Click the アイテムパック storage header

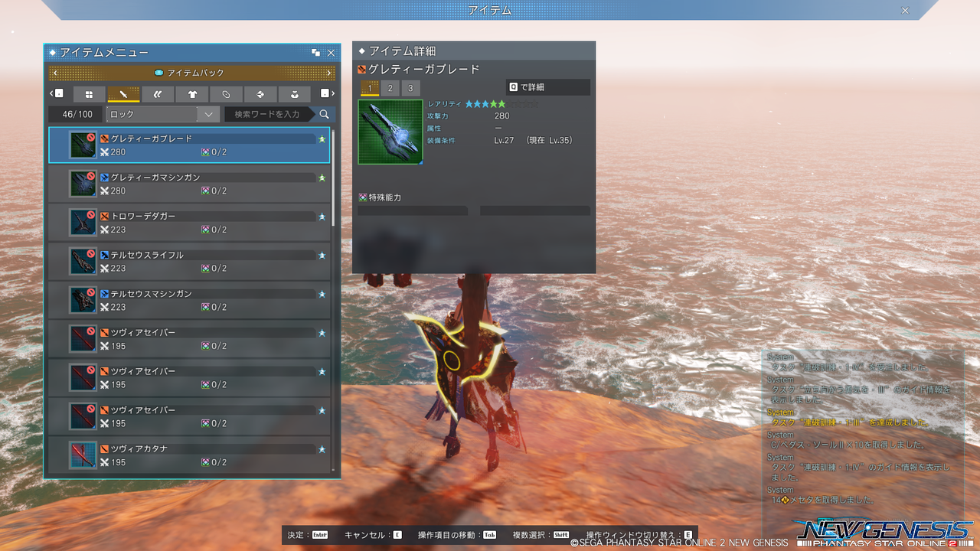(192, 73)
